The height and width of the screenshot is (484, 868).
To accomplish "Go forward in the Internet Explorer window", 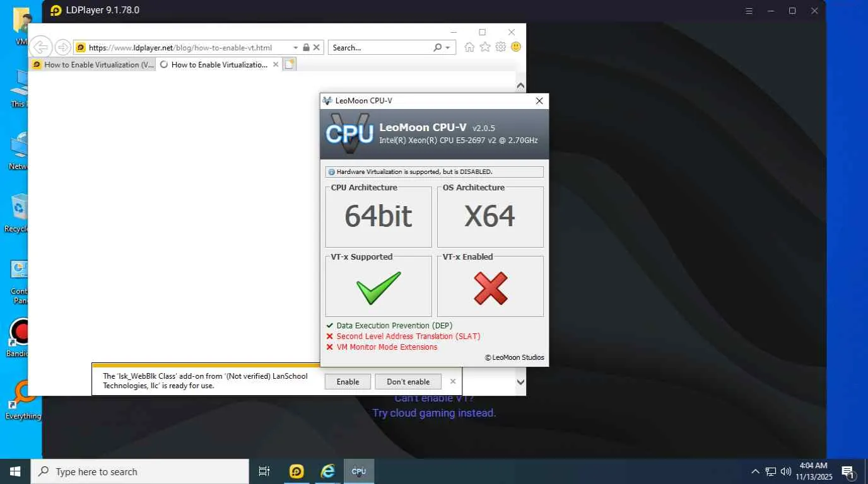I will [x=62, y=47].
